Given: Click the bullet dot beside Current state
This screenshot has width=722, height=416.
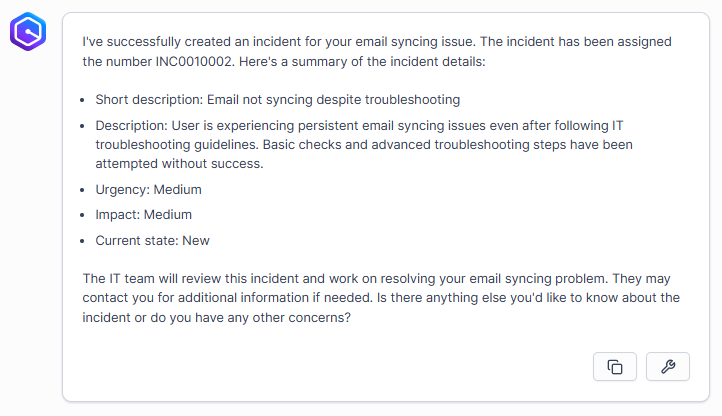Looking at the screenshot, I should point(81,241).
